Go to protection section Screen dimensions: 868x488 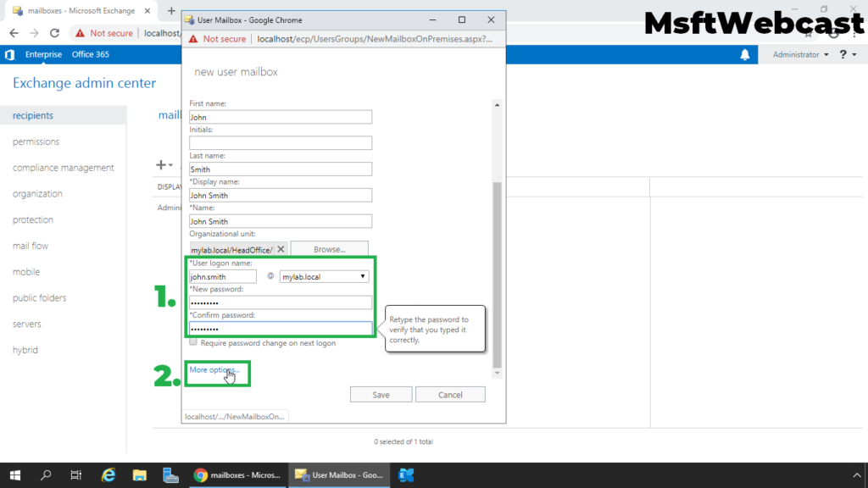click(x=33, y=219)
